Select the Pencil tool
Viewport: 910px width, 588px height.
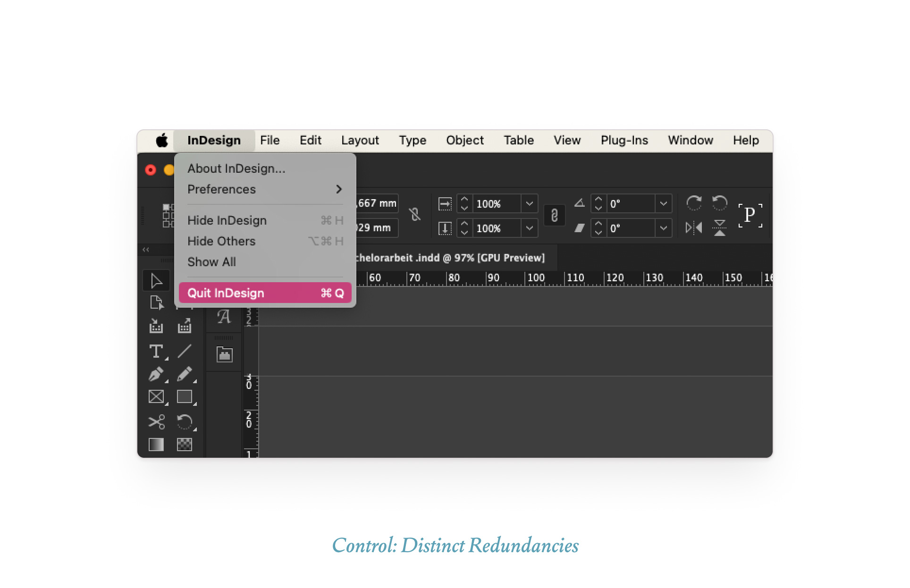(184, 374)
